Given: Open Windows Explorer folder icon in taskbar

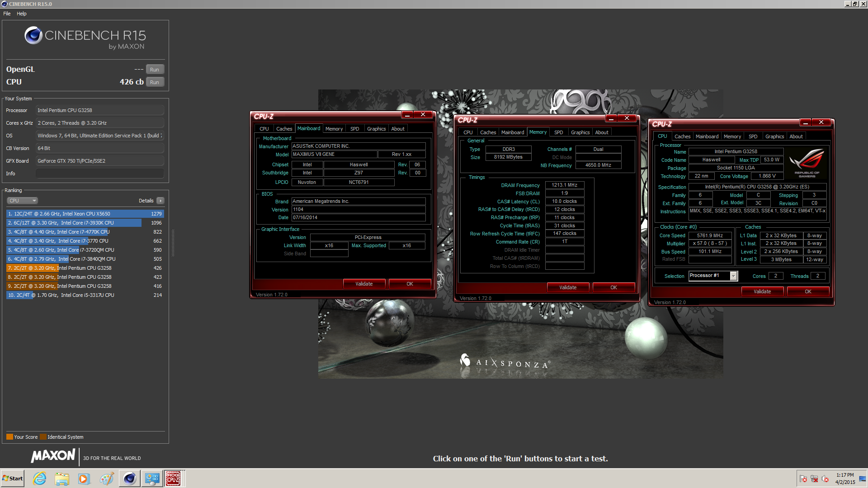Looking at the screenshot, I should (62, 479).
